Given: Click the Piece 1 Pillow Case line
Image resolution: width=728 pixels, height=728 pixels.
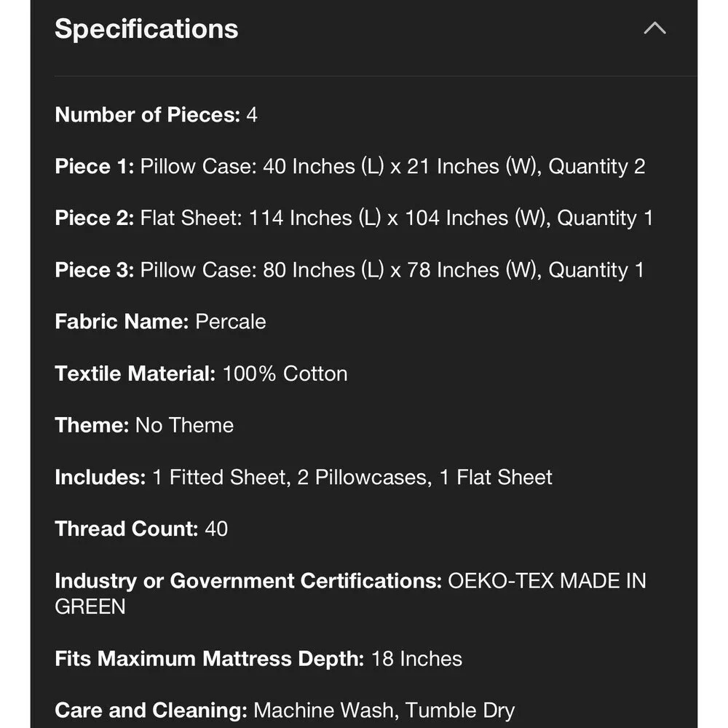Looking at the screenshot, I should pyautogui.click(x=350, y=166).
